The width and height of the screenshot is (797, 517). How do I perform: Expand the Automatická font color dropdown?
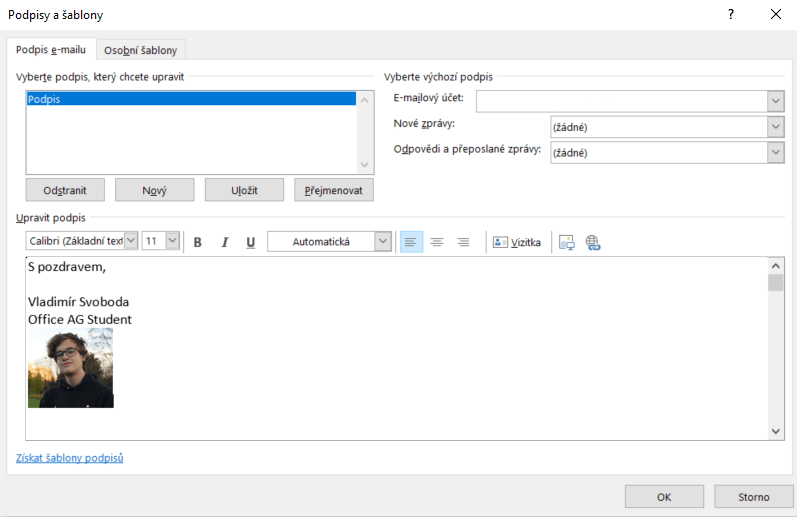pos(383,242)
